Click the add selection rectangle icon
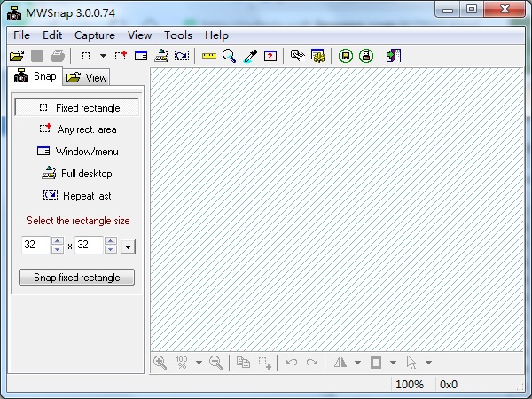Image resolution: width=532 pixels, height=399 pixels. (x=264, y=363)
